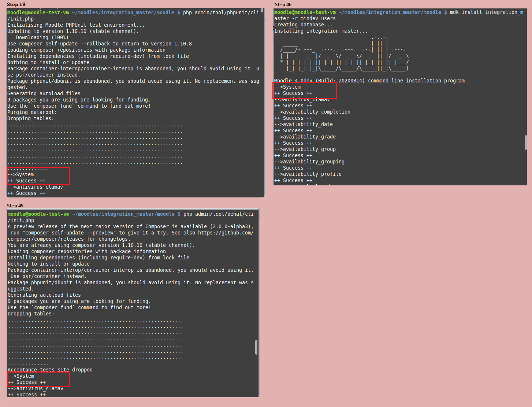Click the scrollbar thumb in the Step #6 terminal
Viewport: 532px width, 407px height.
click(526, 143)
